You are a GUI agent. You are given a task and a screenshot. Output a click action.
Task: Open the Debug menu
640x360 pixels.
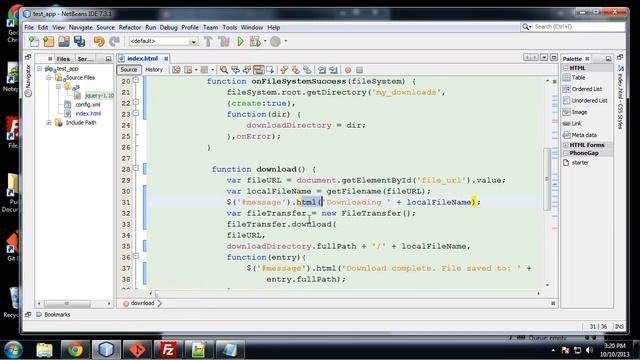(169, 27)
